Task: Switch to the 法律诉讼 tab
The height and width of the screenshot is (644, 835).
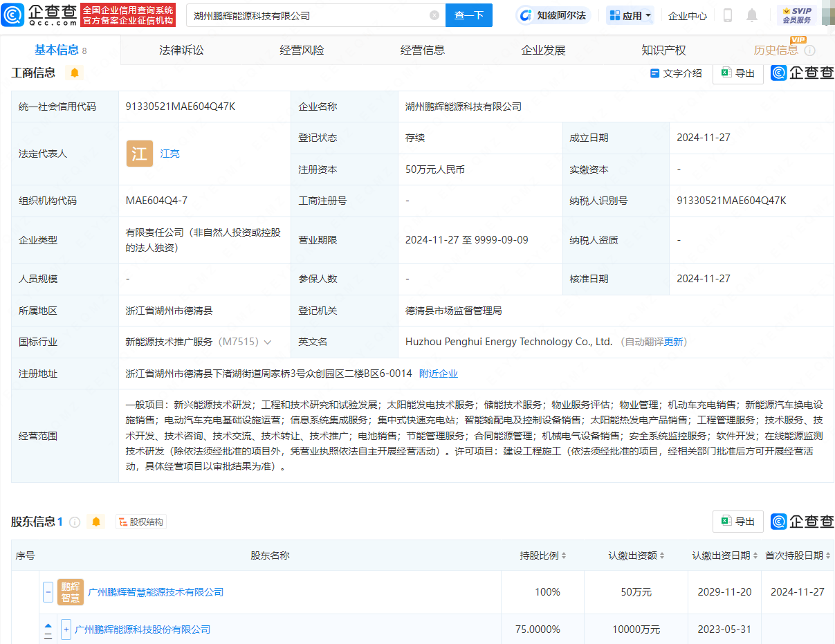Action: [x=181, y=50]
